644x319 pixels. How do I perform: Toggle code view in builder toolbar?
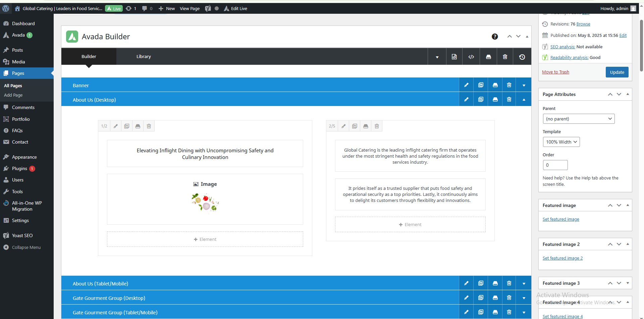pyautogui.click(x=471, y=57)
